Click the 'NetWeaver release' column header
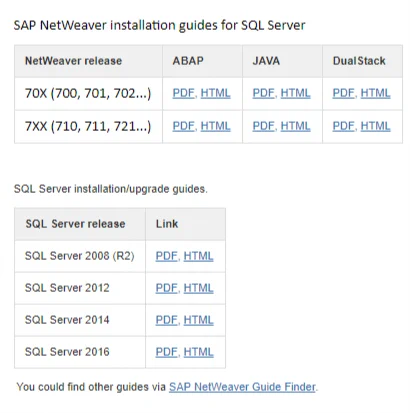 click(x=88, y=61)
